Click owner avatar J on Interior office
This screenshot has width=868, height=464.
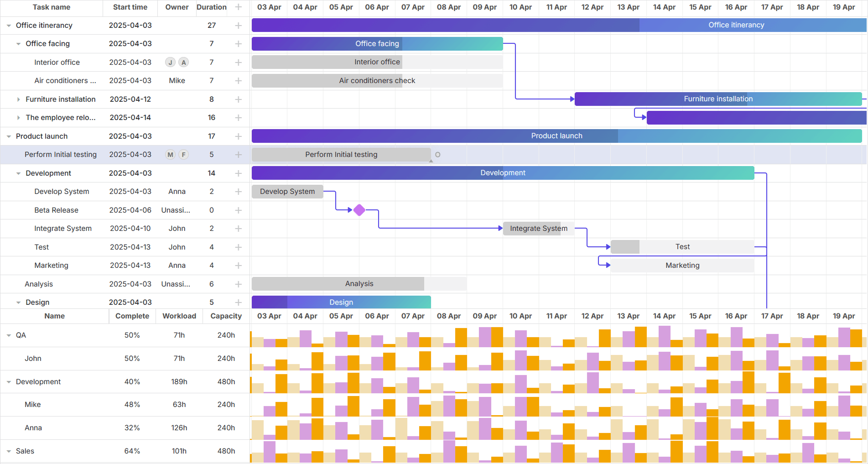[x=170, y=63]
